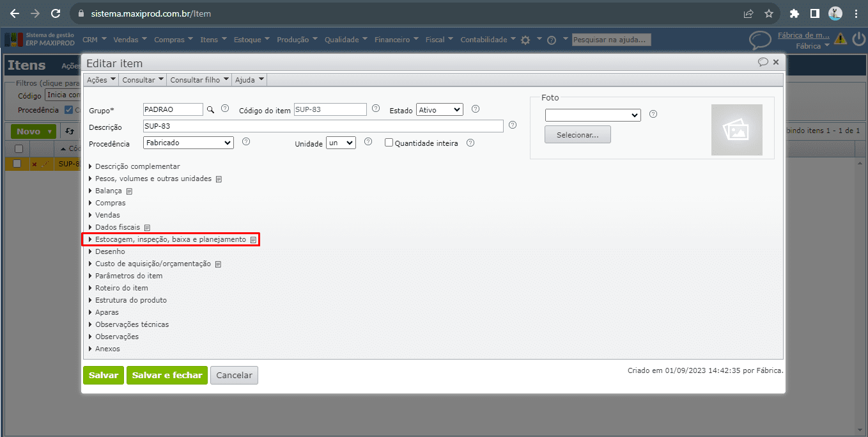Bookmark this page with the star icon
Viewport: 868px width, 437px height.
pyautogui.click(x=769, y=13)
